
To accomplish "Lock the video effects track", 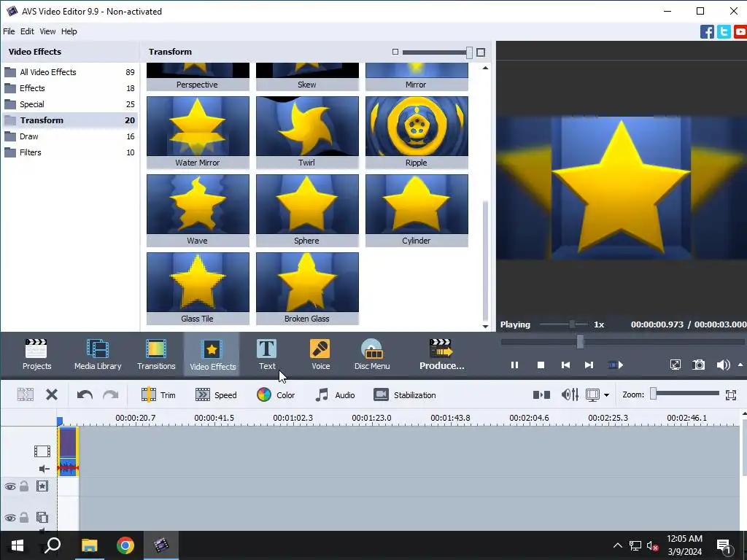I will tap(24, 486).
